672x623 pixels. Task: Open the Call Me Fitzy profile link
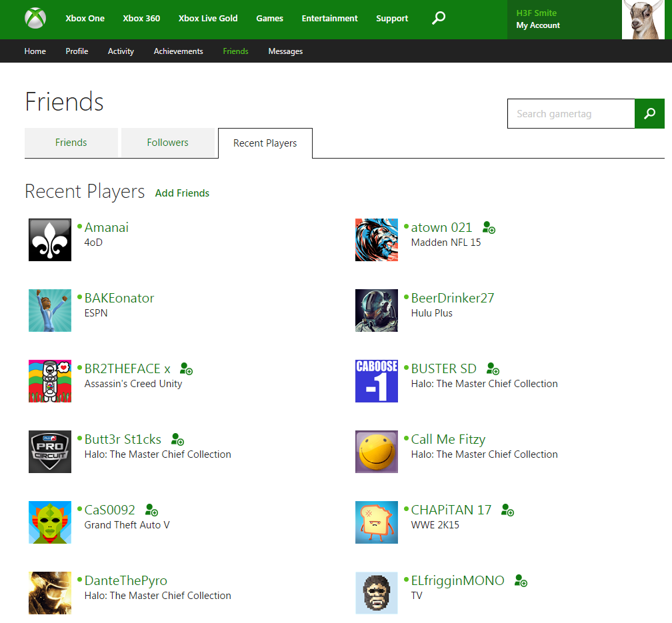448,440
